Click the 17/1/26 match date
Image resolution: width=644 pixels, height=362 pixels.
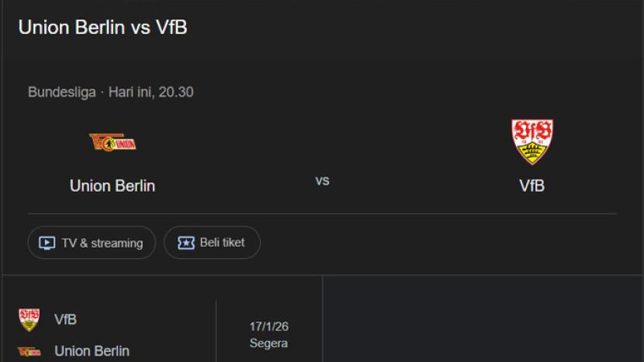pos(268,327)
